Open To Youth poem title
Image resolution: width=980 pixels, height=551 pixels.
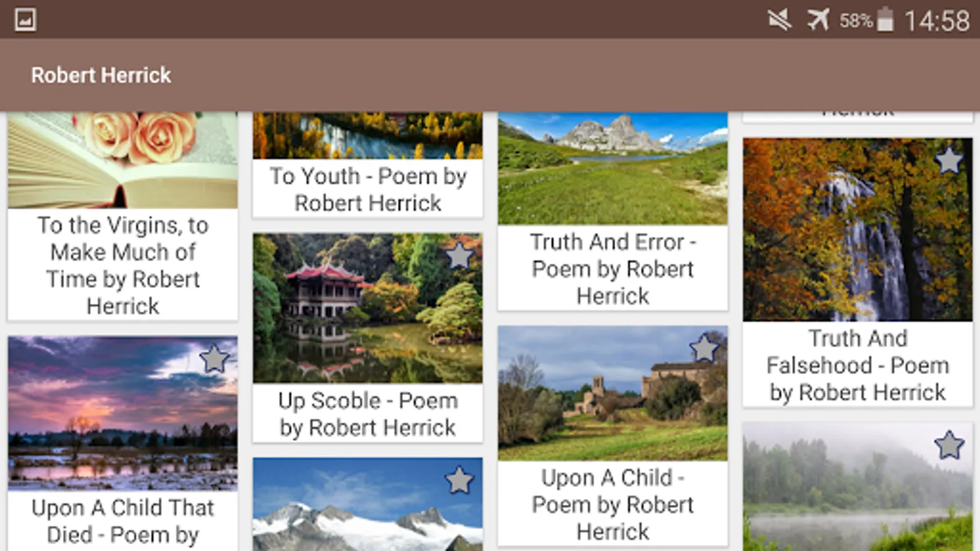coord(367,189)
